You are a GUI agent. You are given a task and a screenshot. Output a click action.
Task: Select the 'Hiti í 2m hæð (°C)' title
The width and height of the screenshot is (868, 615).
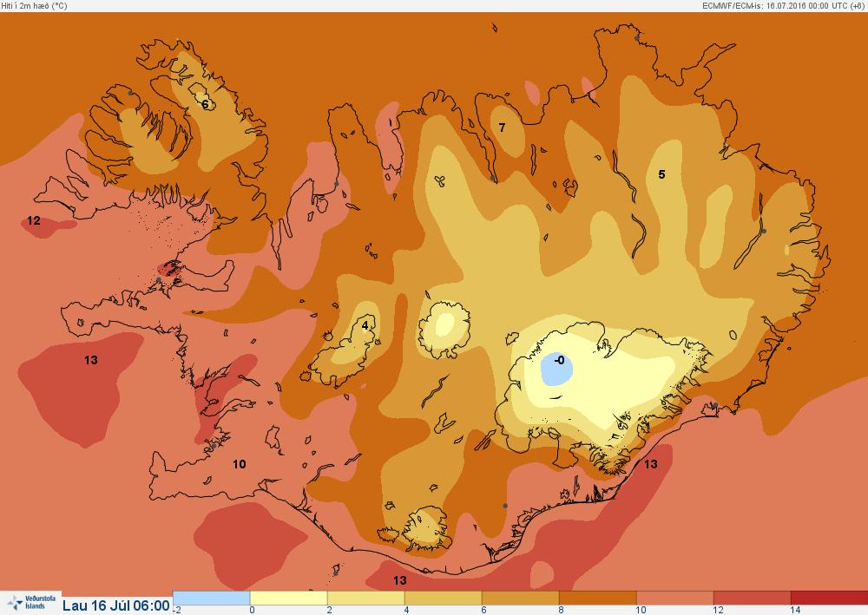coord(35,5)
